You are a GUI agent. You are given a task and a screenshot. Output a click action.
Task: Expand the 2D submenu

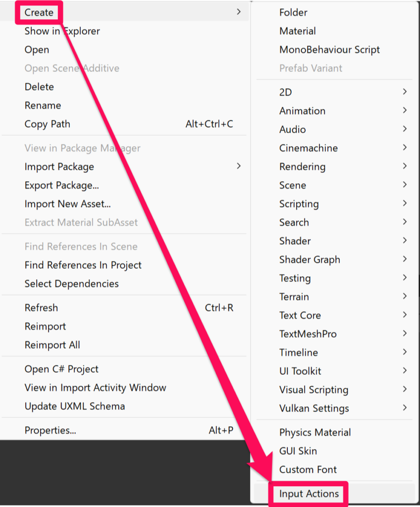[286, 92]
